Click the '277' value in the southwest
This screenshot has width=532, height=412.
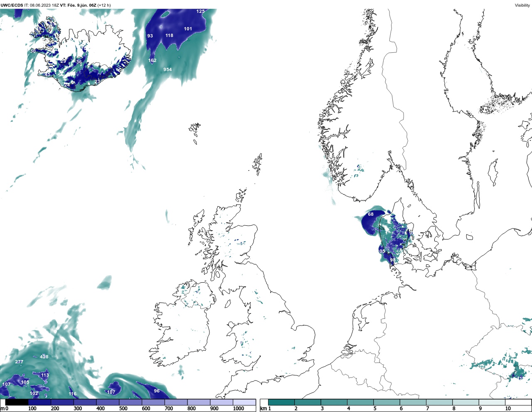(19, 362)
